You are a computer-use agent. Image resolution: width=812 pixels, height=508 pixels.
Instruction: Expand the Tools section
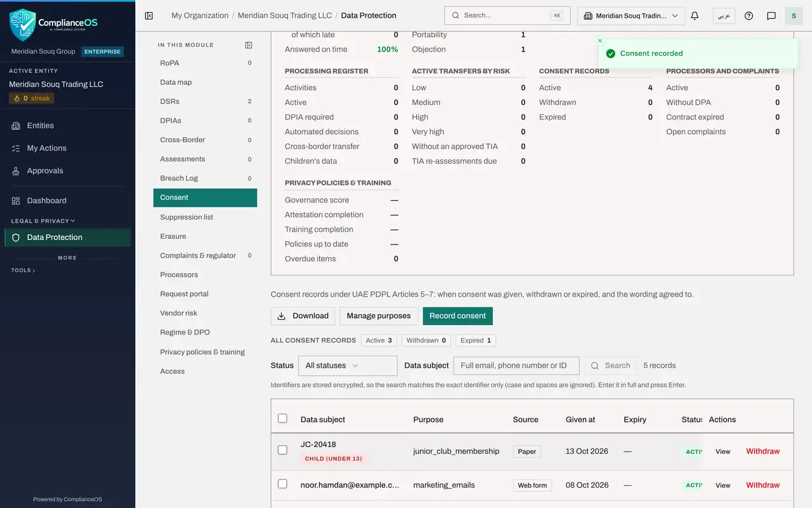click(23, 271)
